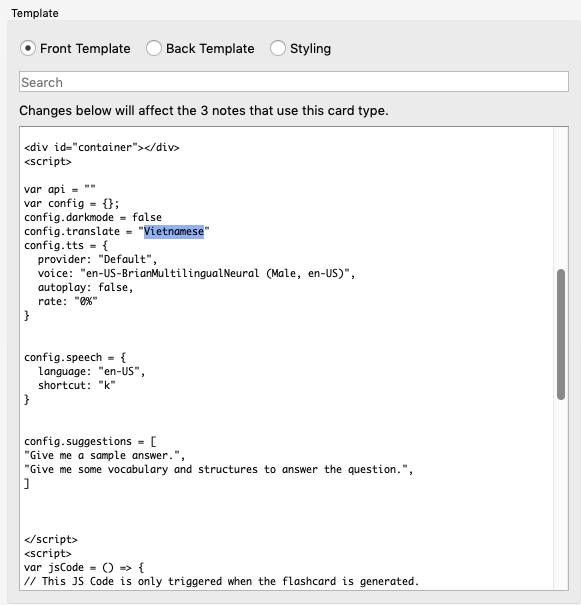Screen dimensions: 581x605
Task: Click the var jsCode = () => { line
Action: pos(84,567)
